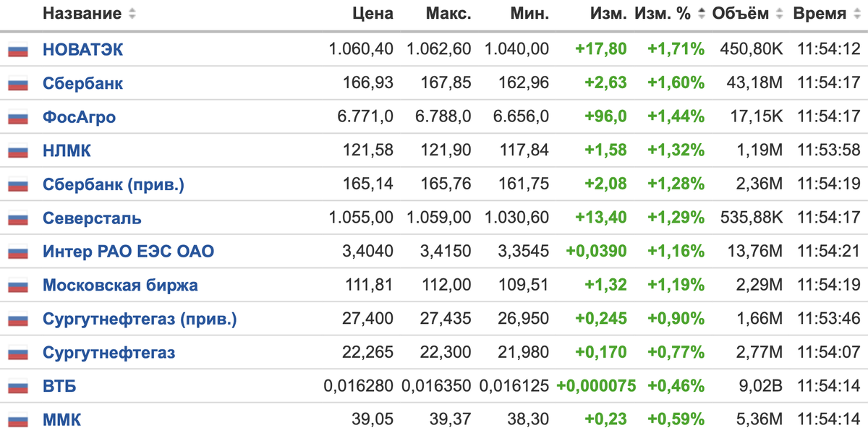
Task: Click the Russian flag icon beside НОВАТЭК
Action: 18,51
